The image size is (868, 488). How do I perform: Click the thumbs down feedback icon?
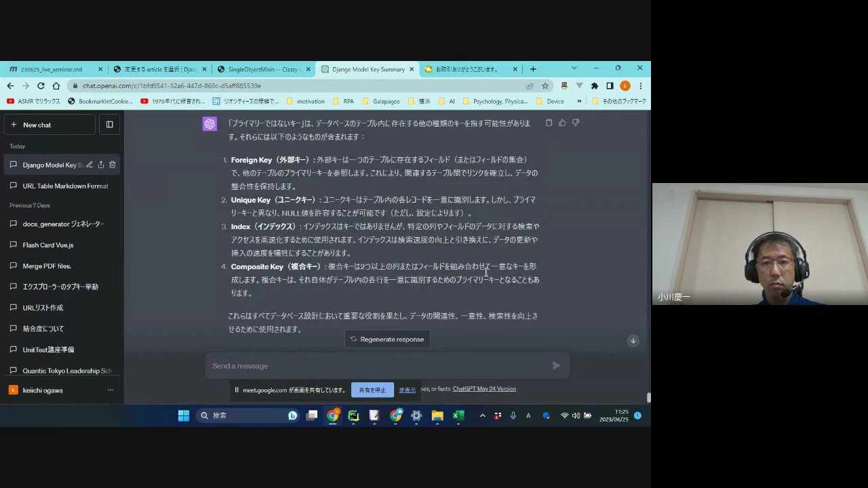pos(576,123)
